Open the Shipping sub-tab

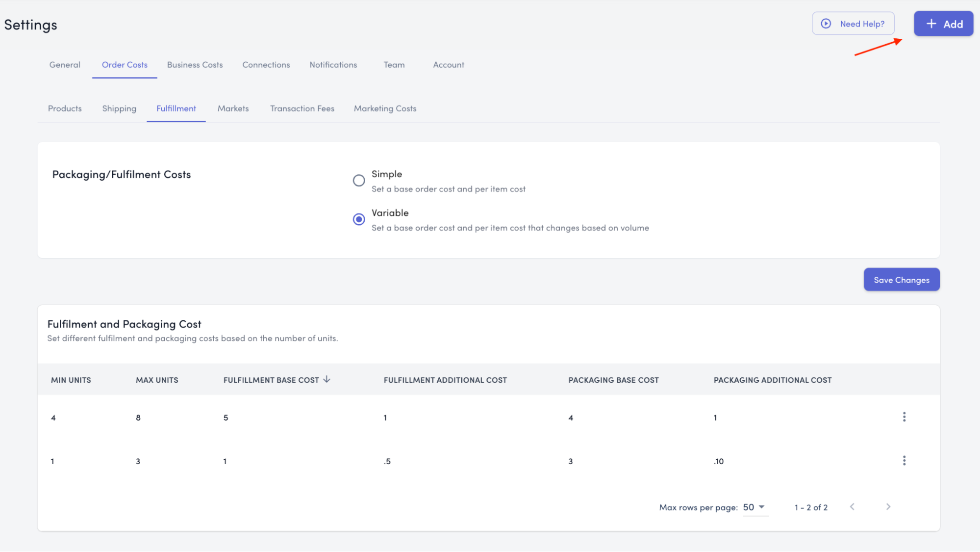click(x=119, y=108)
